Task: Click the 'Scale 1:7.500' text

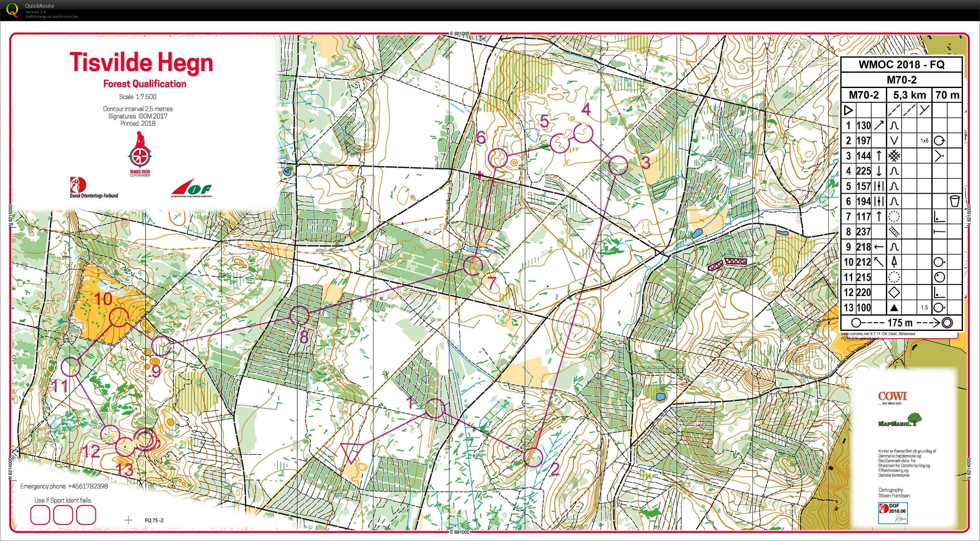Action: 138,97
